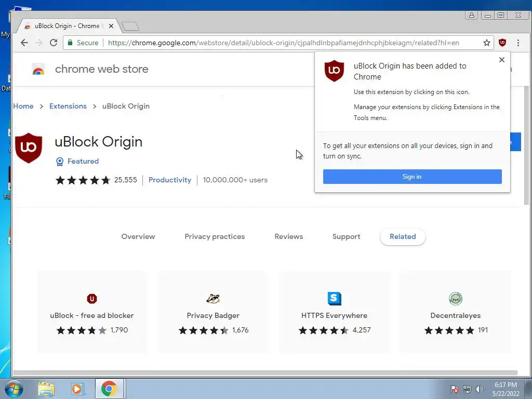Open the Productivity category link

pyautogui.click(x=170, y=180)
